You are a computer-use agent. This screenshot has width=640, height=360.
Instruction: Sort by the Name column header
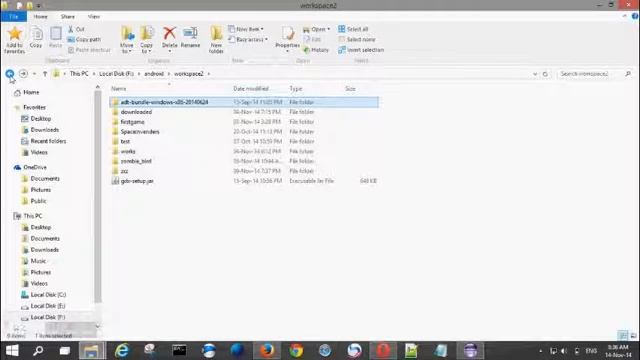coord(118,89)
